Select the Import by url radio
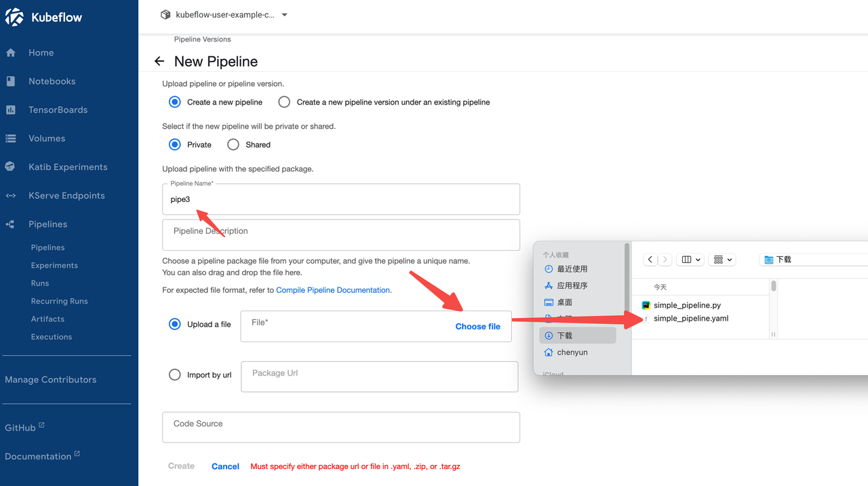This screenshot has width=868, height=486. (x=175, y=375)
